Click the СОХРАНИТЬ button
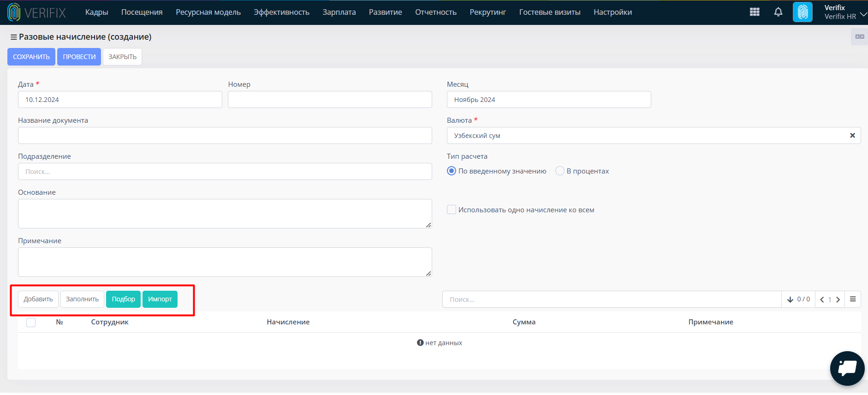This screenshot has width=868, height=395. click(x=31, y=57)
